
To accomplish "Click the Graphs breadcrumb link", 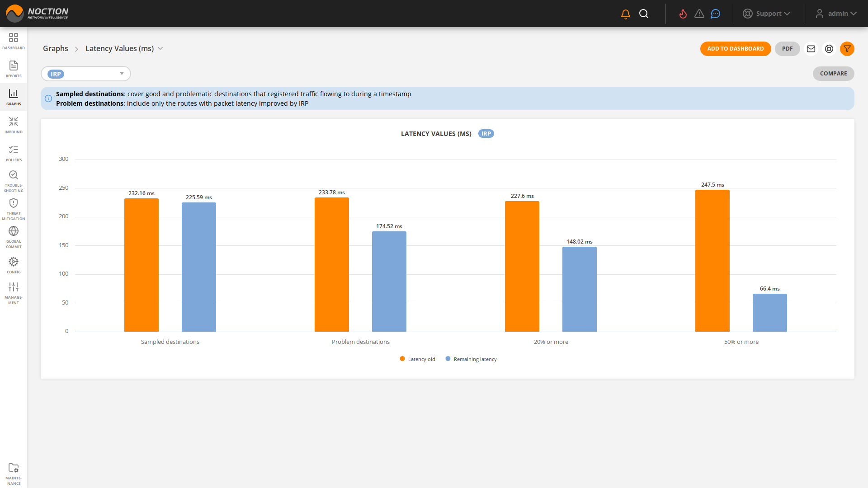I will coord(55,48).
